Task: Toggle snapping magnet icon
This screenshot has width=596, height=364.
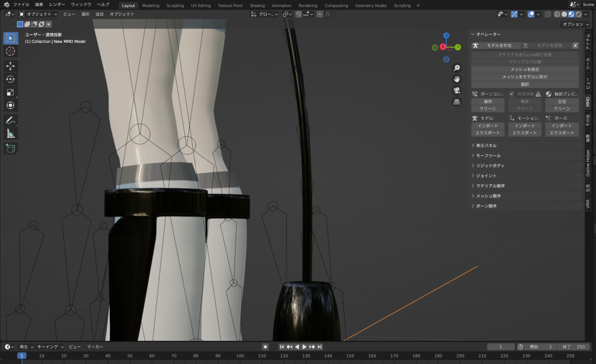Action: click(x=299, y=14)
